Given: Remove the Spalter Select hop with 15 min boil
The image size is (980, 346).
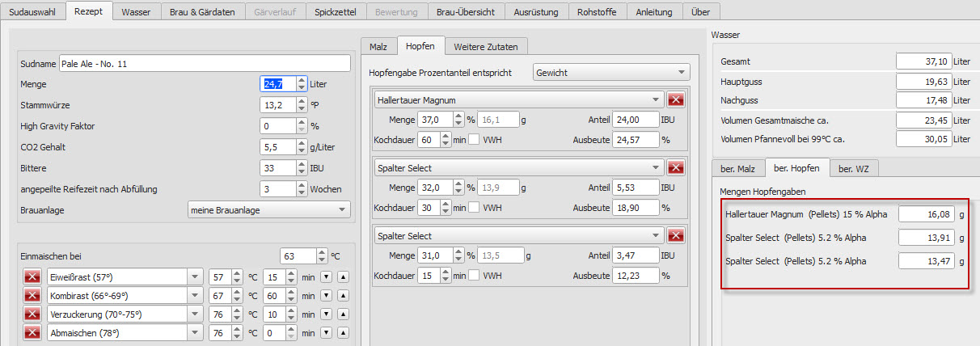Looking at the screenshot, I should click(675, 236).
